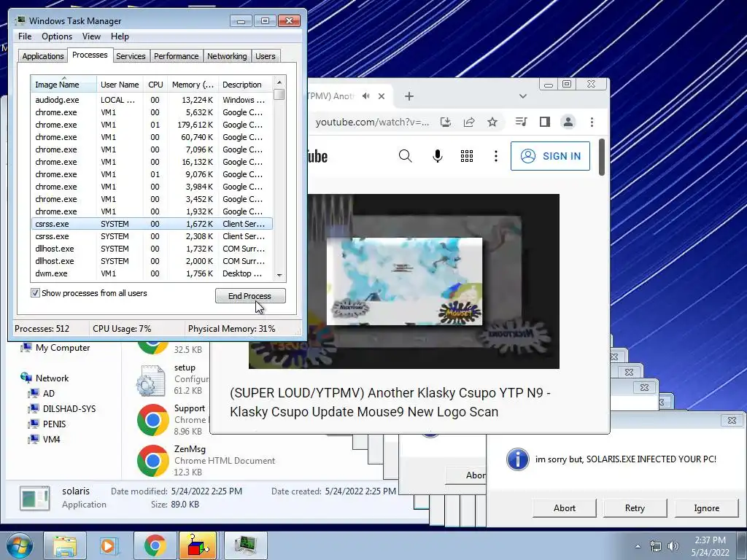747x560 pixels.
Task: Click the Chrome page vertical scrollbar
Action: pos(602,157)
